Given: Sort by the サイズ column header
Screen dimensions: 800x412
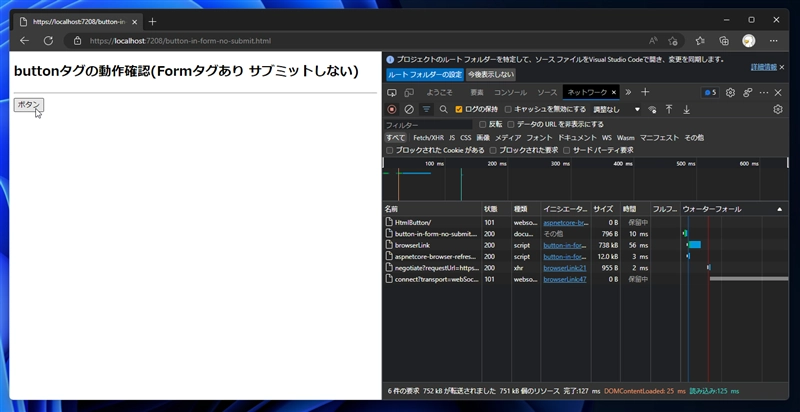Looking at the screenshot, I should [605, 209].
